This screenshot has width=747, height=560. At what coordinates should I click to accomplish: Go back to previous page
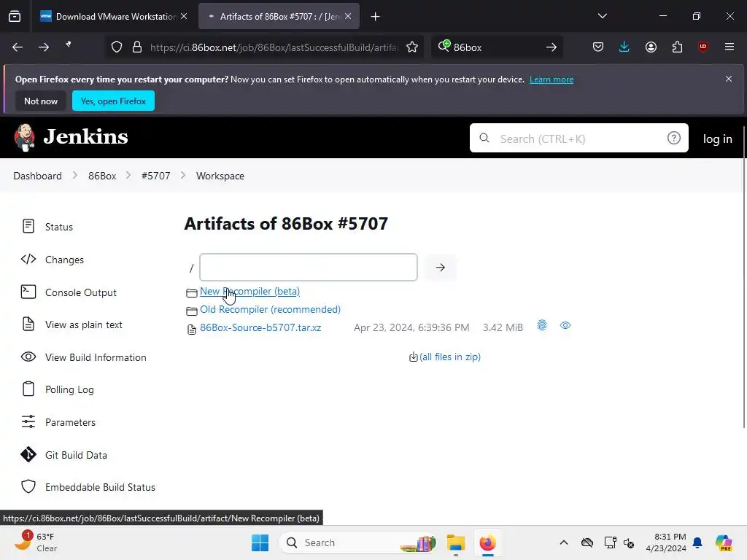click(18, 47)
